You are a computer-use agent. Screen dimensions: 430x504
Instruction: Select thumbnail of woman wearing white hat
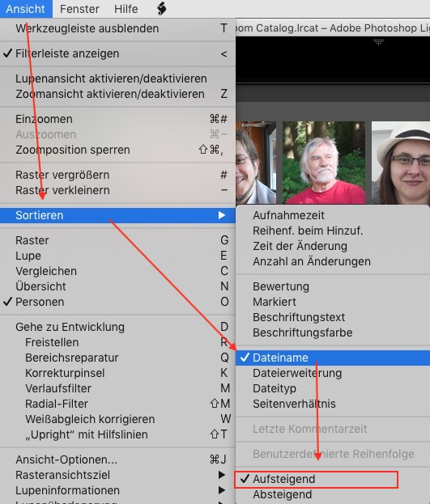401,163
